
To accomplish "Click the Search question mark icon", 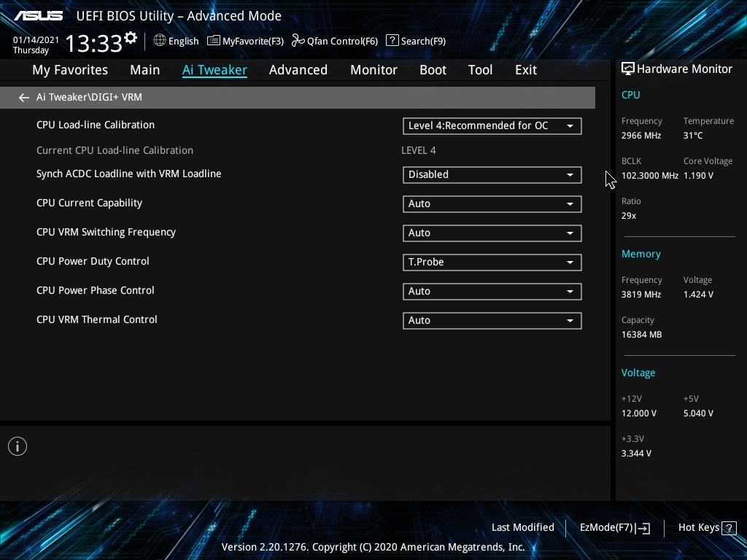I will point(392,41).
